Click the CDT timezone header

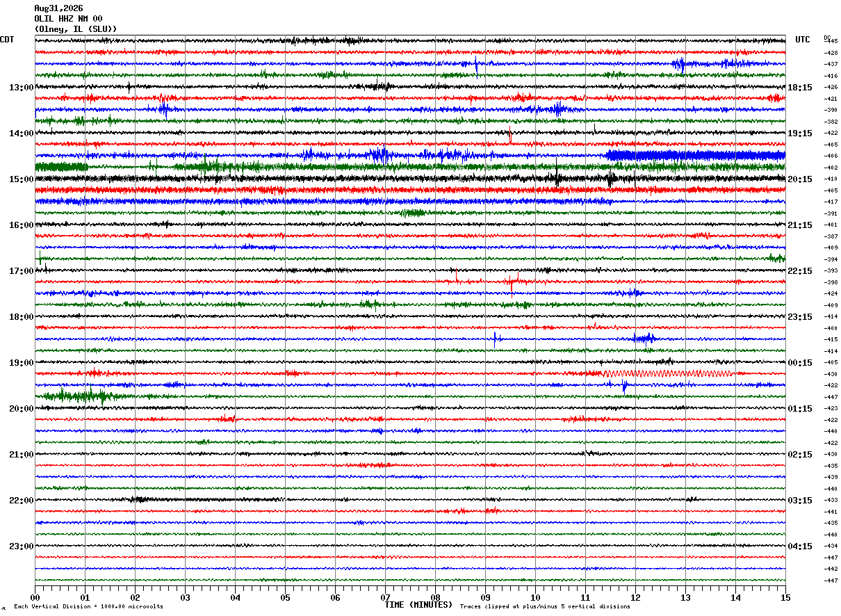pos(7,40)
